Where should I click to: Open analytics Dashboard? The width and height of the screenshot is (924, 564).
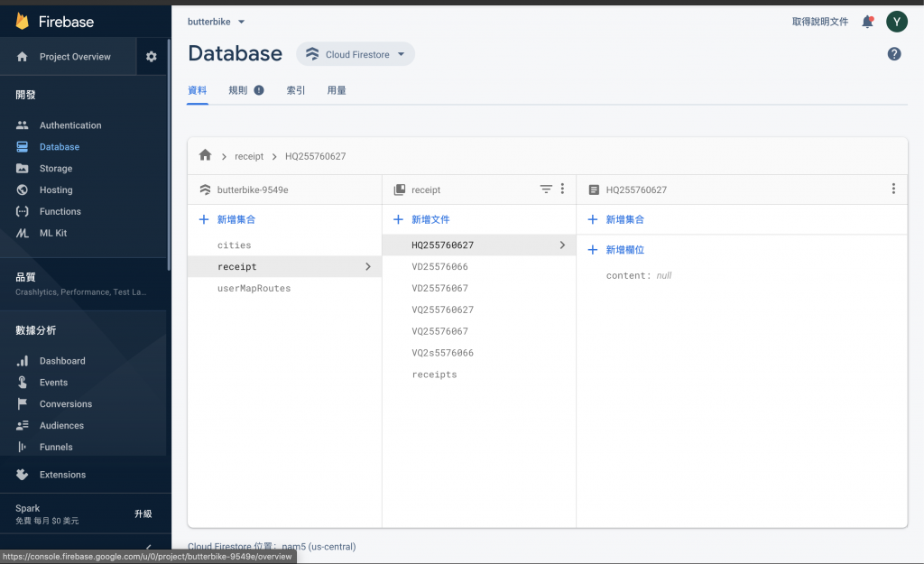click(x=62, y=361)
